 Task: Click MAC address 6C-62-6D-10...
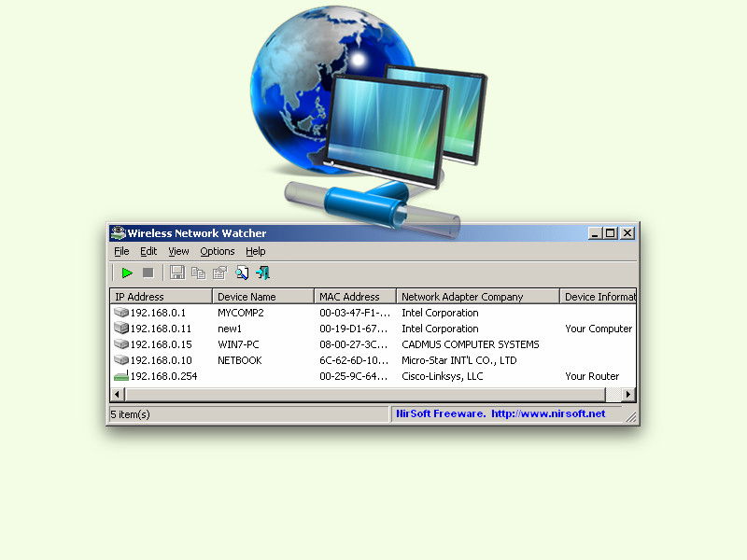point(354,360)
